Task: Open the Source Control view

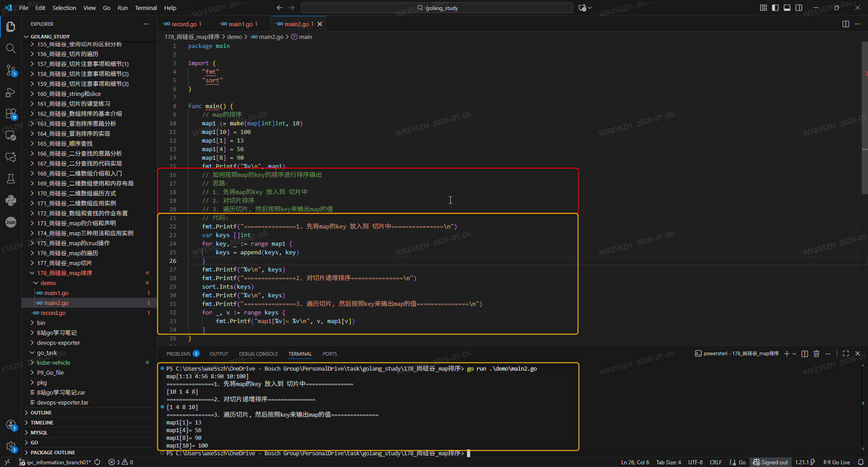Action: 11,70
